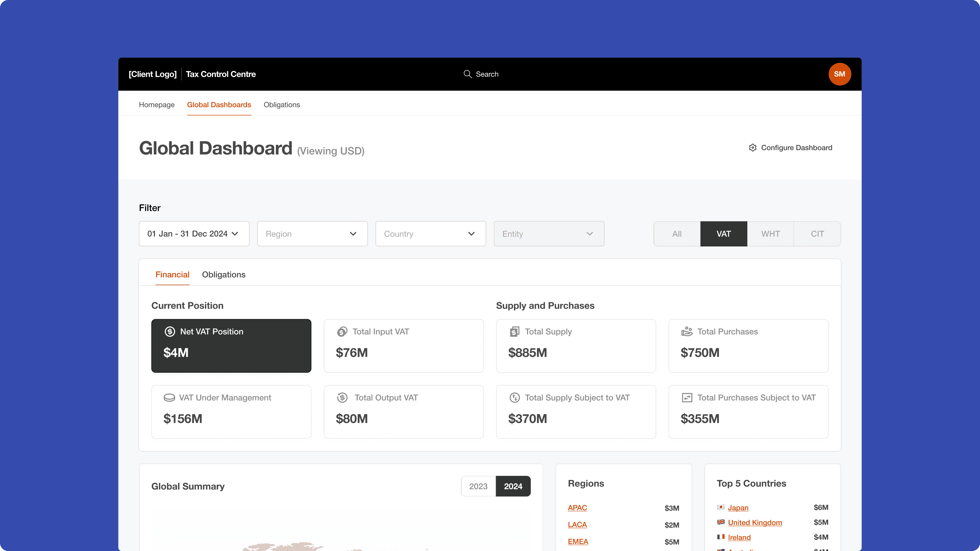Click the $3M value for APAC

coord(672,508)
